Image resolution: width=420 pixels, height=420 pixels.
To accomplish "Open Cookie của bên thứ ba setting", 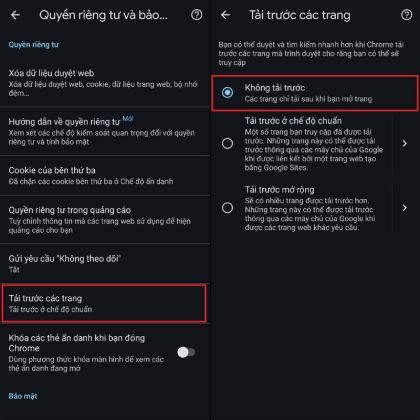I will click(x=105, y=175).
